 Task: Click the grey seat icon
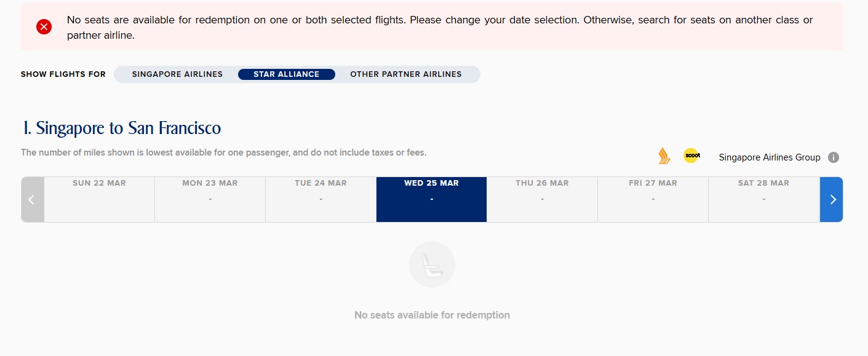[432, 265]
